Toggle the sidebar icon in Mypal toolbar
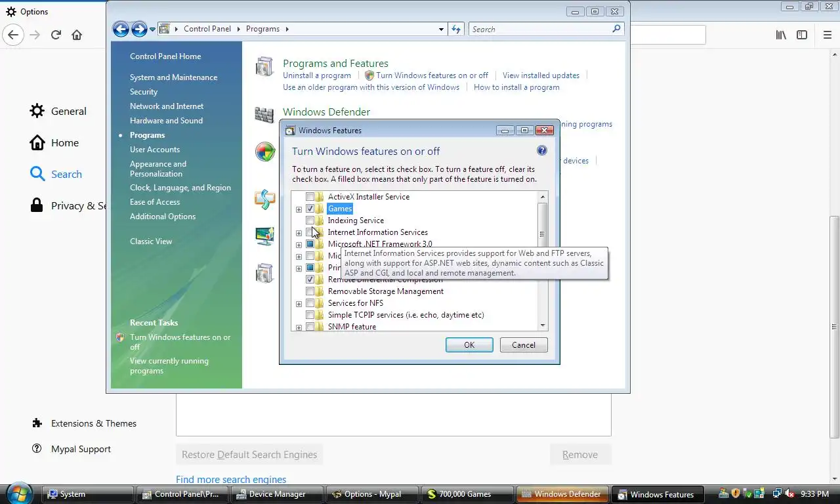This screenshot has height=504, width=840. 802,35
